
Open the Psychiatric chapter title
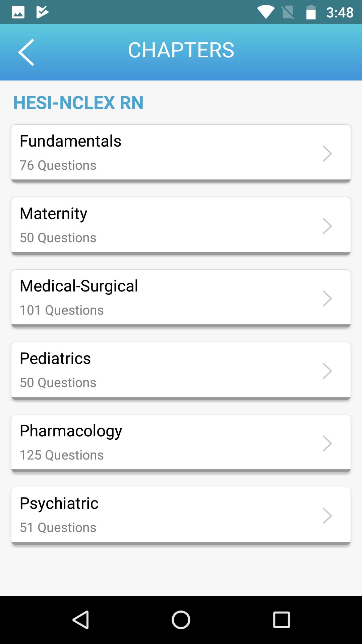click(x=59, y=503)
